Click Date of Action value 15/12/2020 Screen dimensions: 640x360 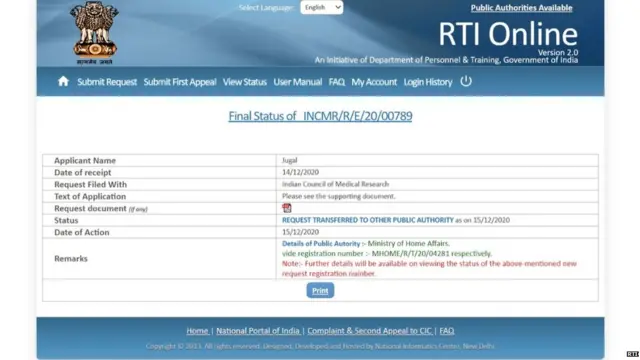(300, 232)
